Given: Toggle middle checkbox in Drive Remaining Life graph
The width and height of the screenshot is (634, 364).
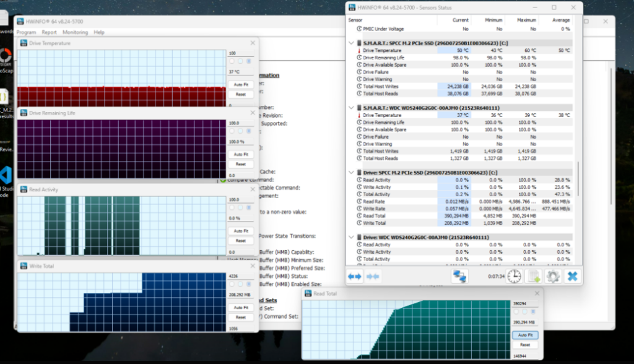Looking at the screenshot, I should pyautogui.click(x=240, y=131).
